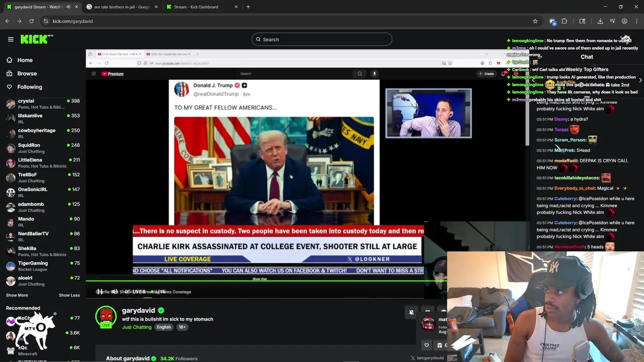Switch to Stream - Kick Dashboard tab
Screen dimensions: 644x362
click(x=201, y=7)
